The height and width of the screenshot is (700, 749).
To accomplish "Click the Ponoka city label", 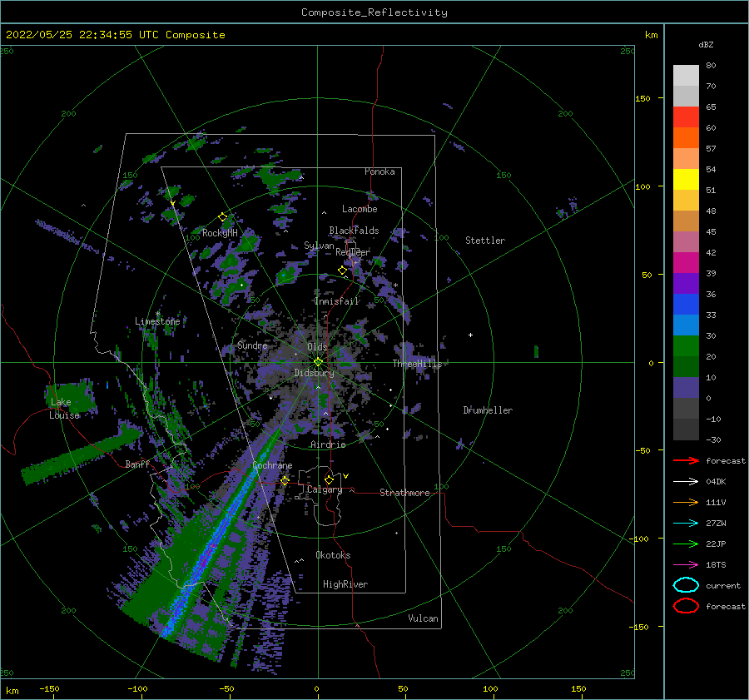I will tap(379, 171).
